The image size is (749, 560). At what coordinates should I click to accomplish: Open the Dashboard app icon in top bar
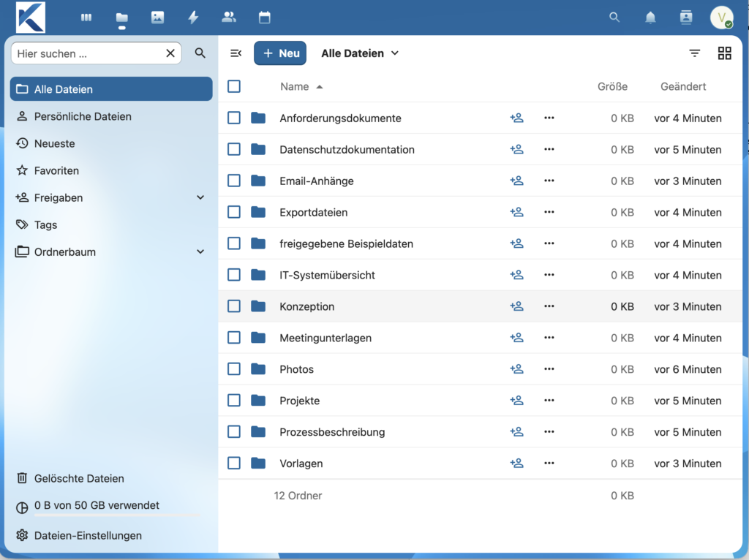tap(86, 18)
